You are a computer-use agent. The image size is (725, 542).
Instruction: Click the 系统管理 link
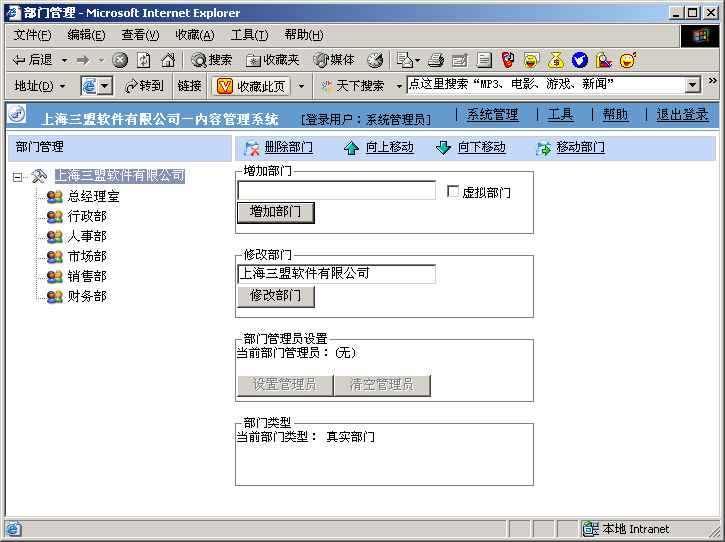(492, 115)
